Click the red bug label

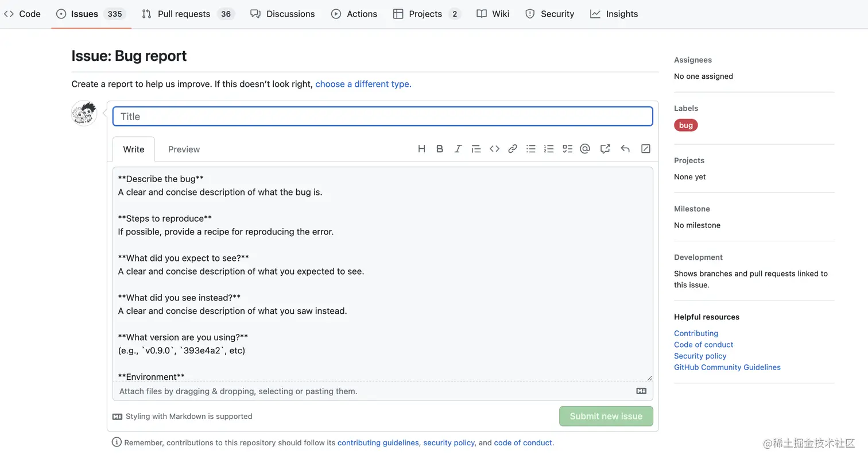[x=686, y=125]
